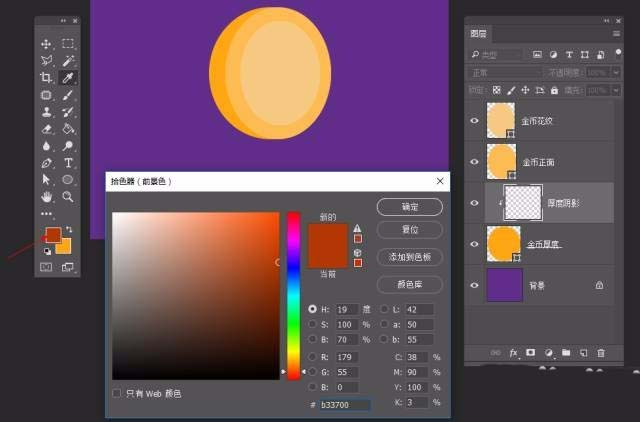Select the Eyedropper tool
The image size is (640, 422).
point(68,77)
